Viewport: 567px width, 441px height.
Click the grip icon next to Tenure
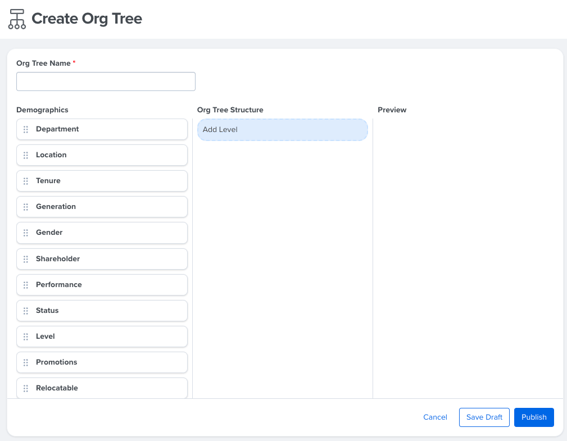[26, 181]
